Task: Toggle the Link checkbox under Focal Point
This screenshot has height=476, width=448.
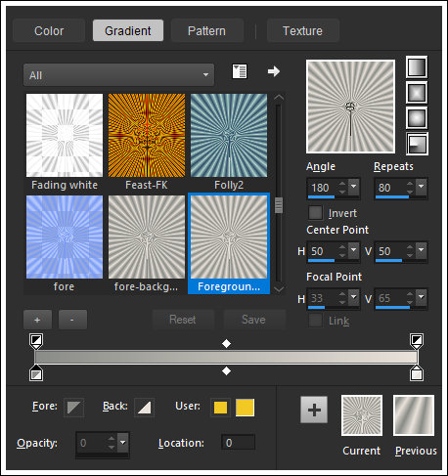Action: coord(315,321)
